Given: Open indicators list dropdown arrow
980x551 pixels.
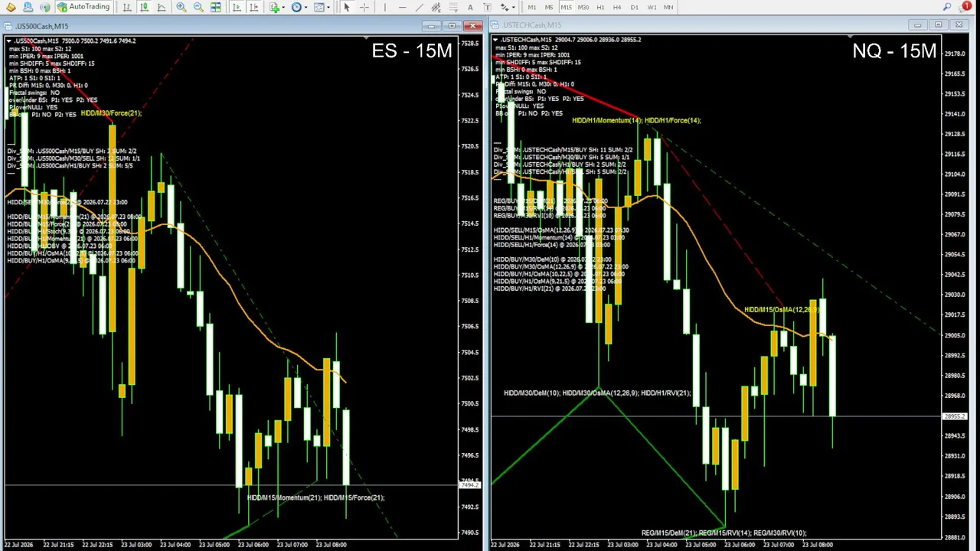Looking at the screenshot, I should coord(283,7).
